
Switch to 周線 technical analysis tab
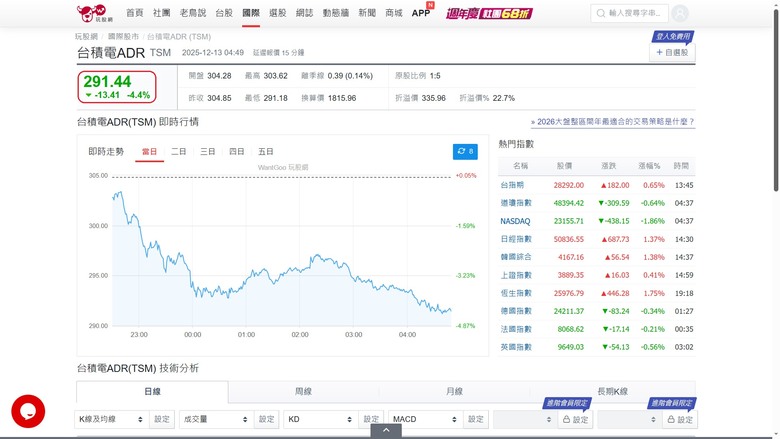point(303,392)
